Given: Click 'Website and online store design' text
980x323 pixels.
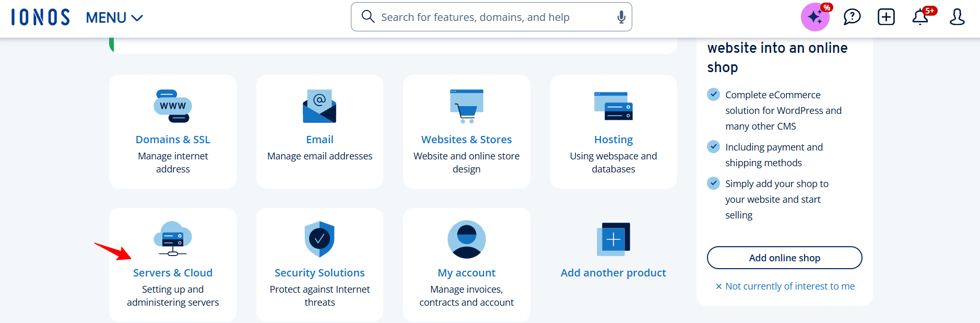Looking at the screenshot, I should (467, 163).
